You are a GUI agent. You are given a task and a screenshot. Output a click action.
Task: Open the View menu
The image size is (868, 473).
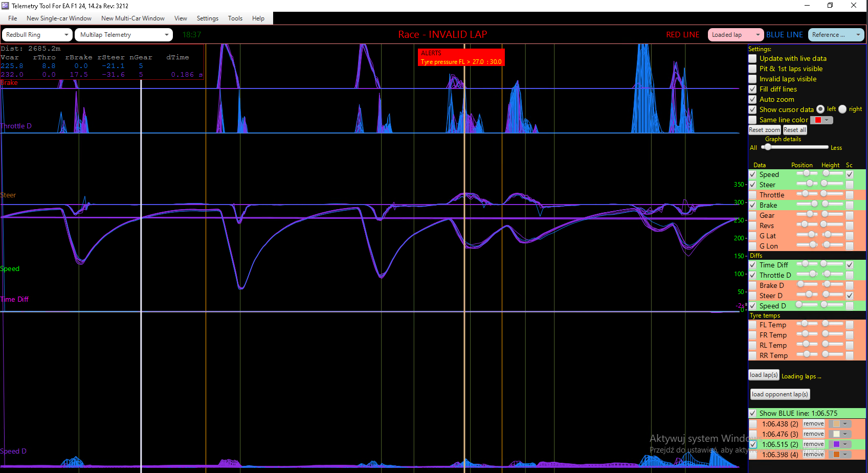click(181, 18)
